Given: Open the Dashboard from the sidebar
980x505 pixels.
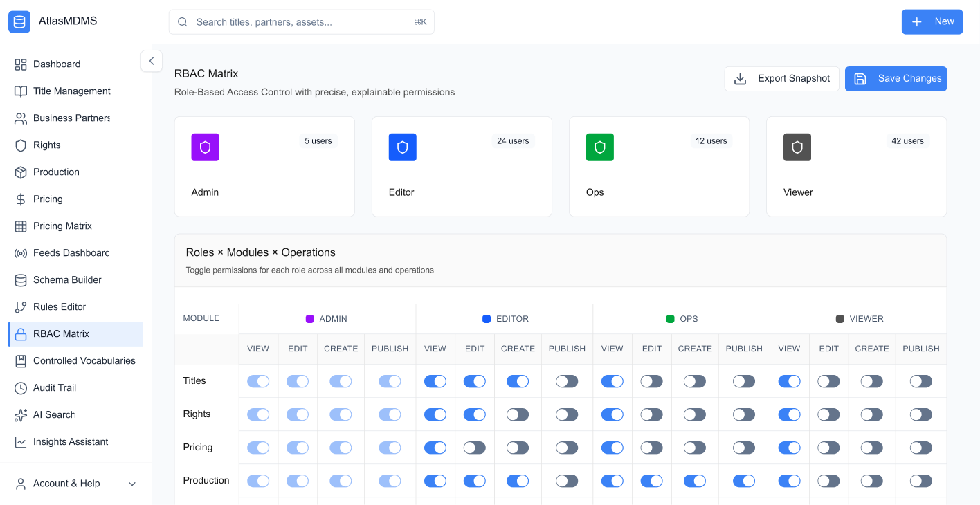Looking at the screenshot, I should (x=21, y=64).
